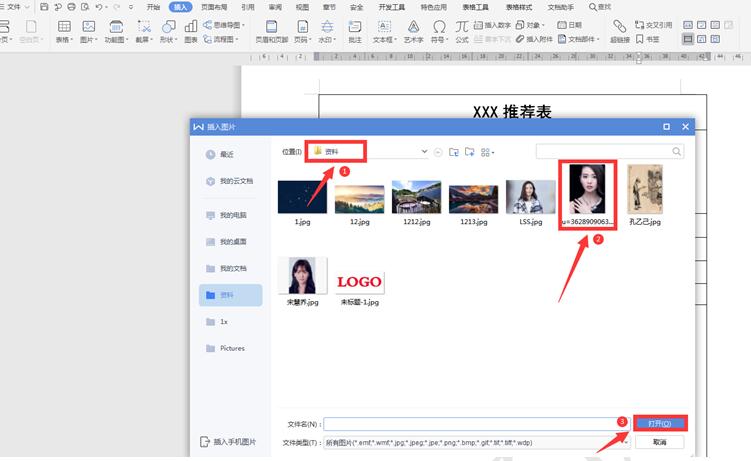This screenshot has height=461, width=751.
Task: Click the search icon in the dialog
Action: (676, 152)
